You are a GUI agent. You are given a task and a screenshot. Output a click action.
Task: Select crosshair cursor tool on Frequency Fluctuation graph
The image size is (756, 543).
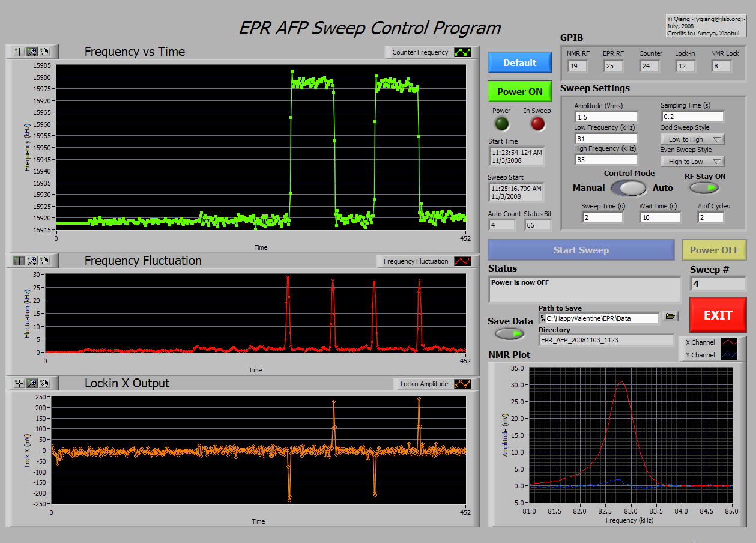click(19, 261)
